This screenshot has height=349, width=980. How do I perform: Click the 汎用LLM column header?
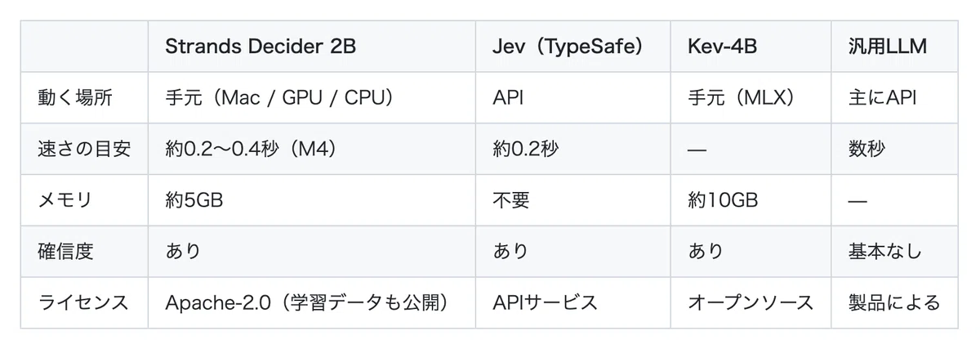[888, 47]
